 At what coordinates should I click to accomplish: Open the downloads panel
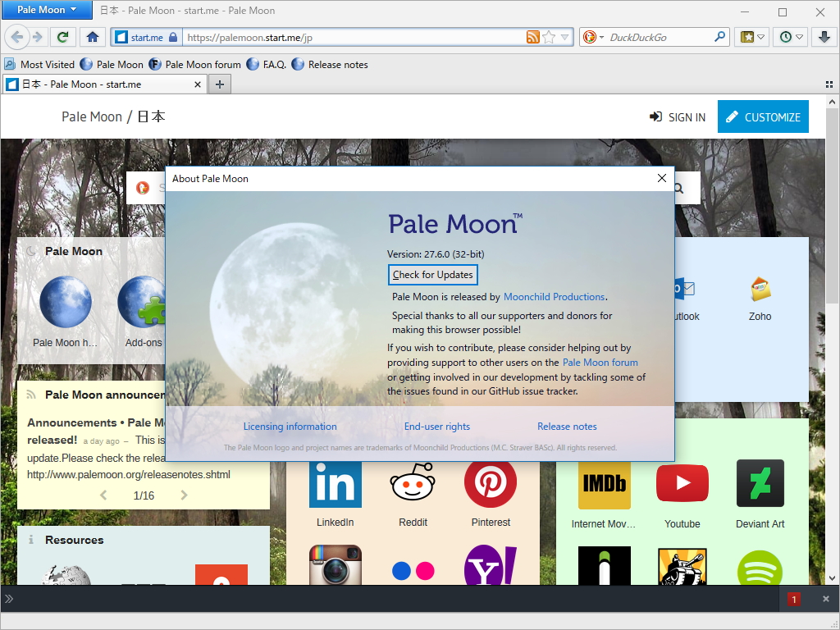pyautogui.click(x=824, y=37)
